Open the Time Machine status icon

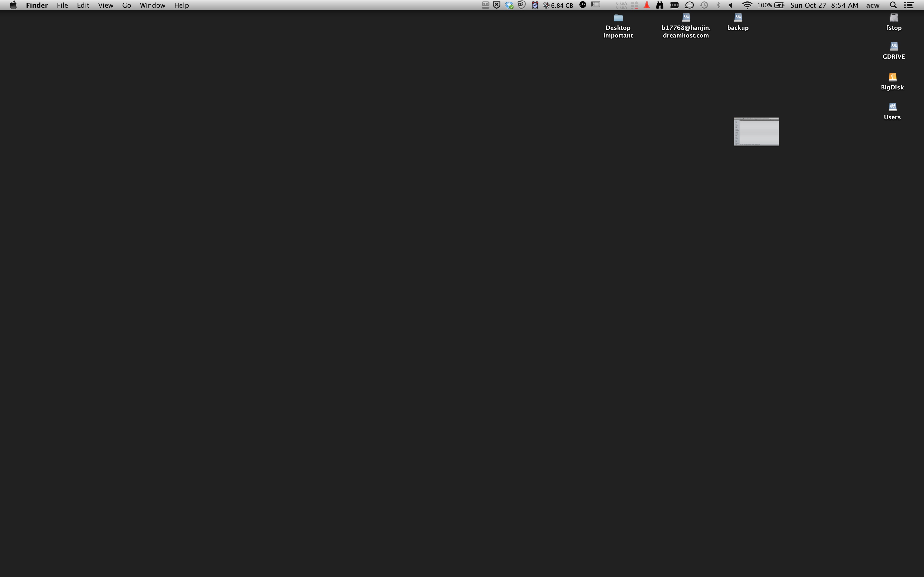click(x=704, y=5)
